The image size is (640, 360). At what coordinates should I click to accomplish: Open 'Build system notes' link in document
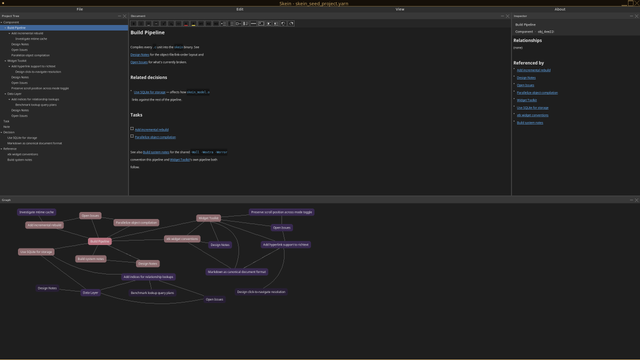(156, 152)
